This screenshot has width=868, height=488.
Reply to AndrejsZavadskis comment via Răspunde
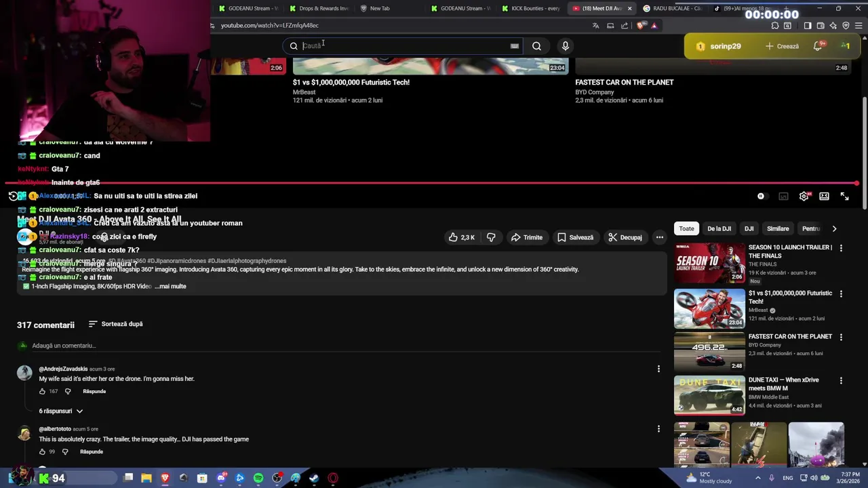(94, 391)
